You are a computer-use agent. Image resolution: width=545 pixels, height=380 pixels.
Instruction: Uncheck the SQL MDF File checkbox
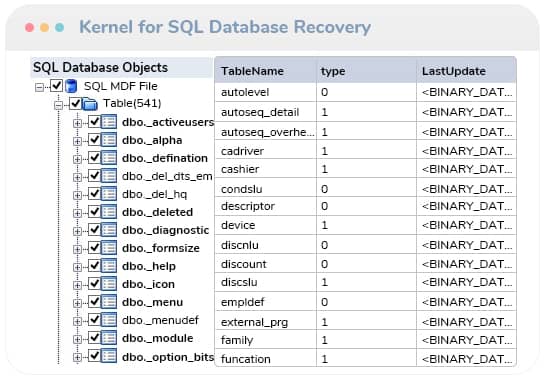click(56, 86)
